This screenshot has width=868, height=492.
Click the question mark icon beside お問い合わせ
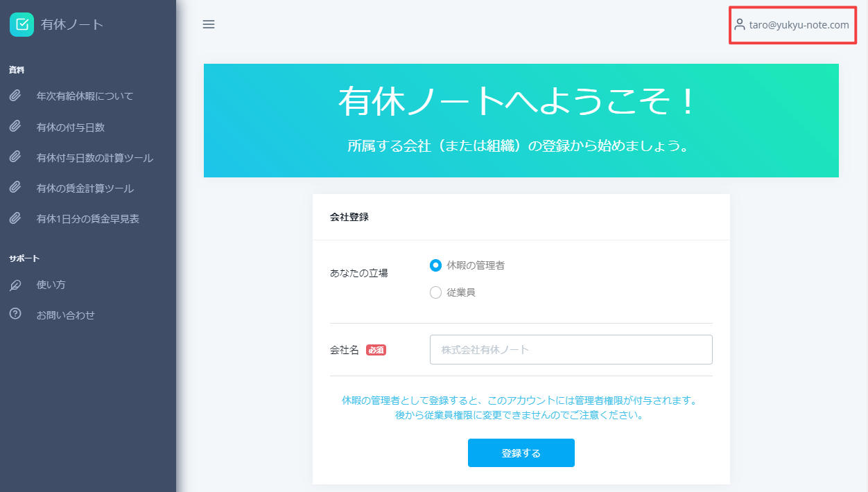click(15, 315)
